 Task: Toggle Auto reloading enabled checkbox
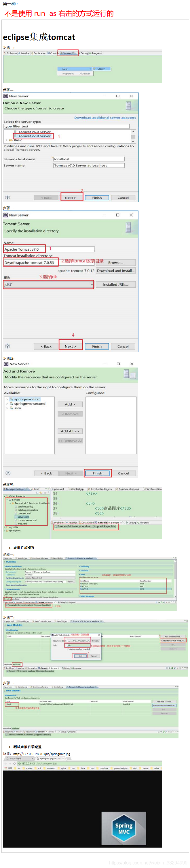coord(68,649)
